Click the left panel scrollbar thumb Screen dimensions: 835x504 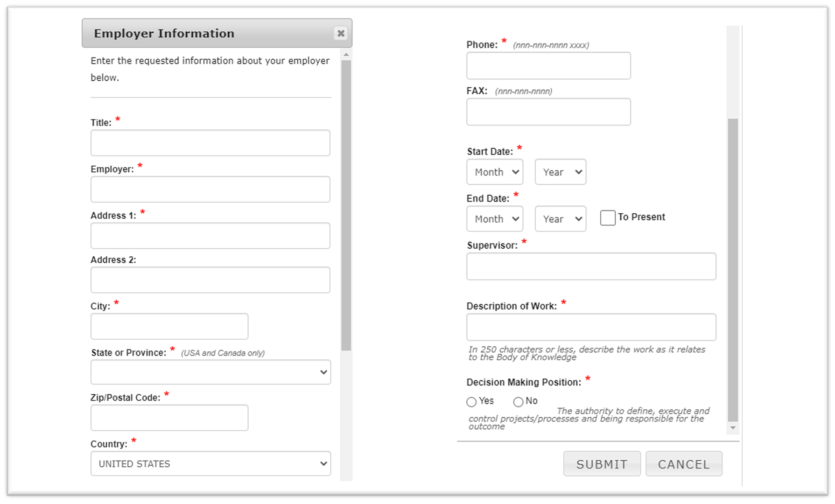[x=346, y=205]
